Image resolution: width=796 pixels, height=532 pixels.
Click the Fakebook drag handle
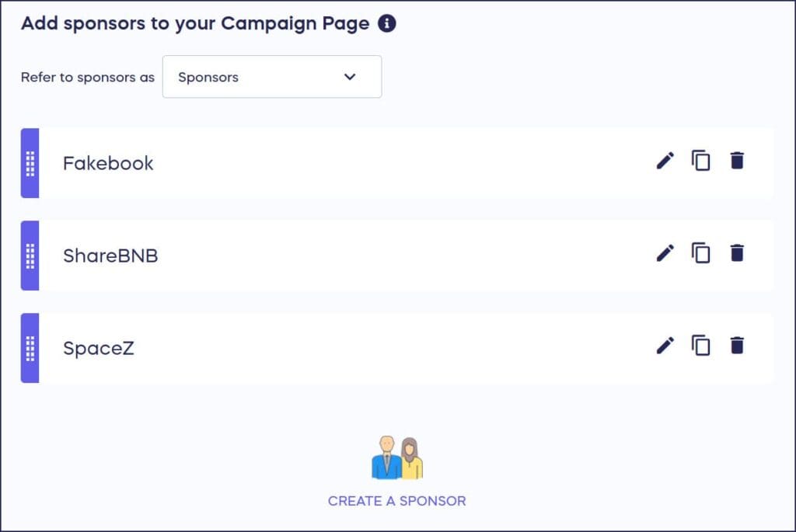(x=30, y=162)
